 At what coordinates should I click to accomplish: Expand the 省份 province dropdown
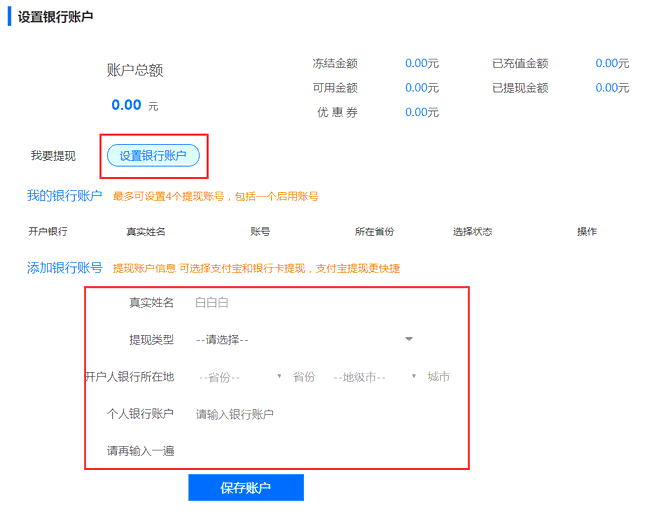pos(240,377)
